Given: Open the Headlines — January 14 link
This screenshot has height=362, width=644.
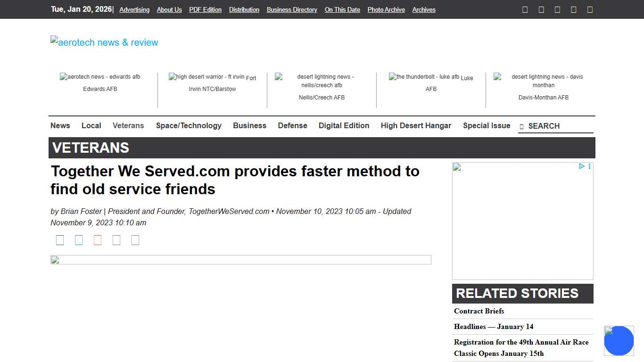Looking at the screenshot, I should pyautogui.click(x=494, y=327).
